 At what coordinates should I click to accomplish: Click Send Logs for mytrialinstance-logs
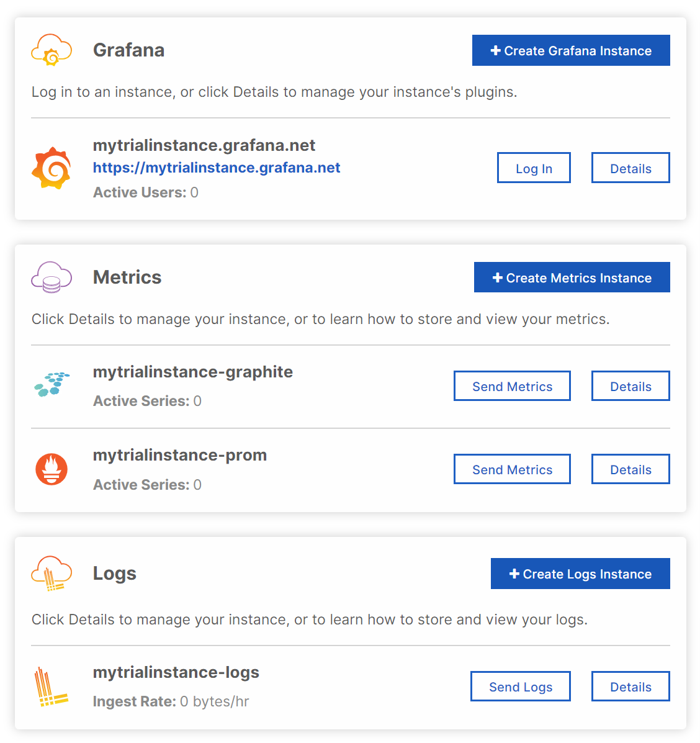click(x=520, y=687)
